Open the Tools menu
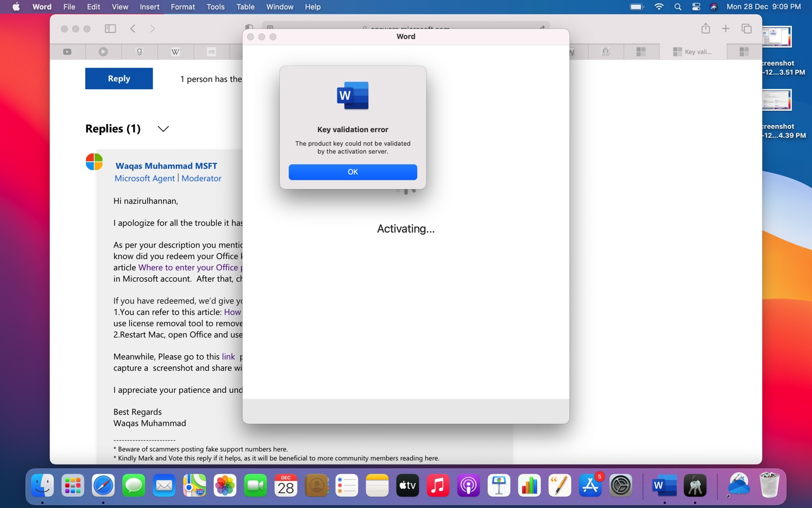The height and width of the screenshot is (508, 812). point(215,7)
